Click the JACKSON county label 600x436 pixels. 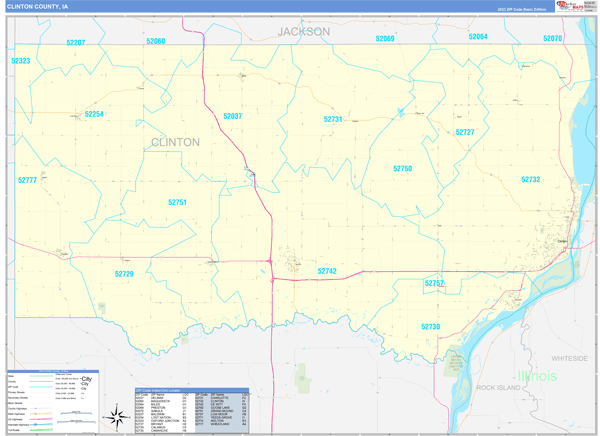click(x=303, y=32)
